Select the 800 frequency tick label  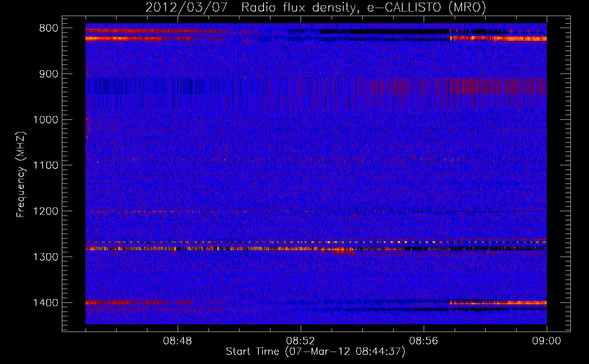click(x=49, y=28)
